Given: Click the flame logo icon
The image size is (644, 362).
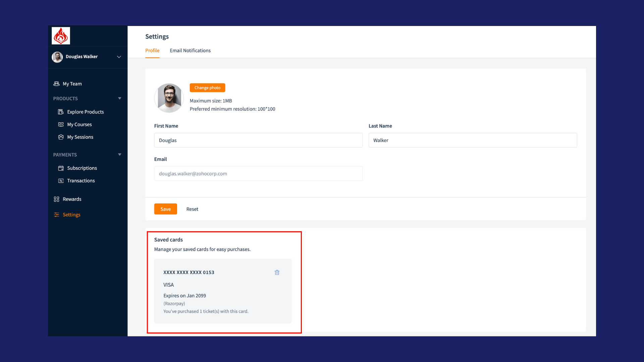Looking at the screenshot, I should (61, 36).
